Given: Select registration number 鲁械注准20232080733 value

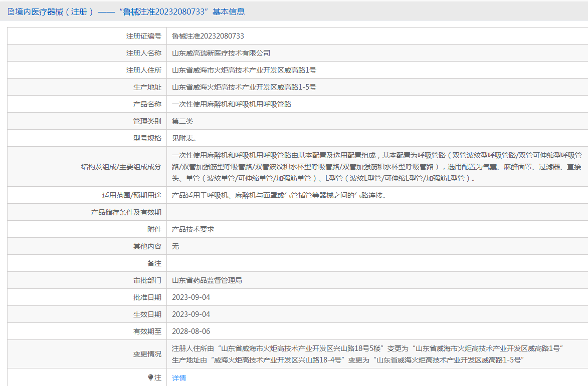Looking at the screenshot, I should [208, 36].
